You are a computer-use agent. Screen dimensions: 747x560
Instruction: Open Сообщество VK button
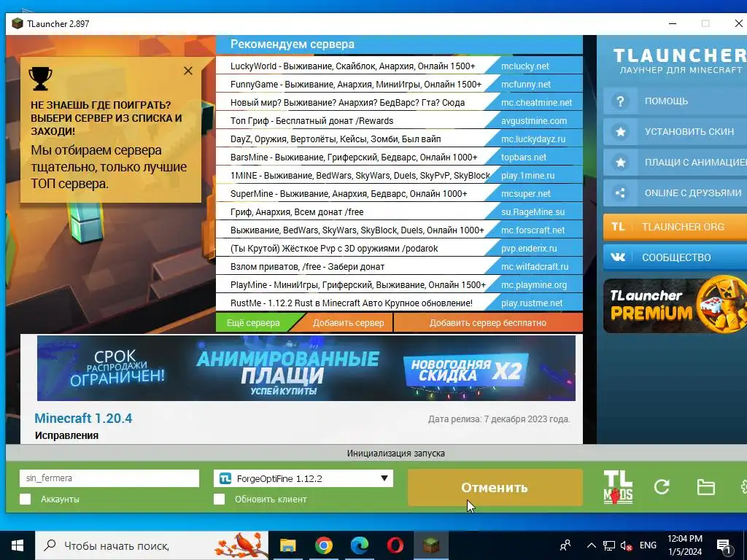click(675, 257)
